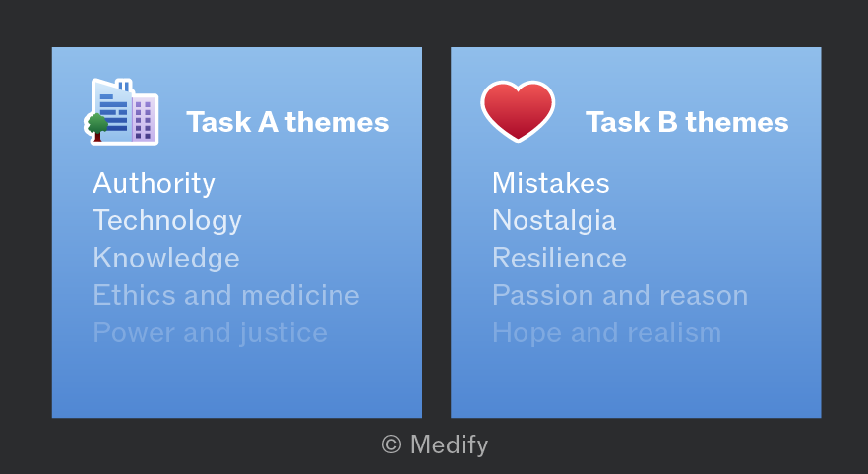Pick the Power and justice theme
Viewport: 868px width, 474px height.
click(210, 332)
